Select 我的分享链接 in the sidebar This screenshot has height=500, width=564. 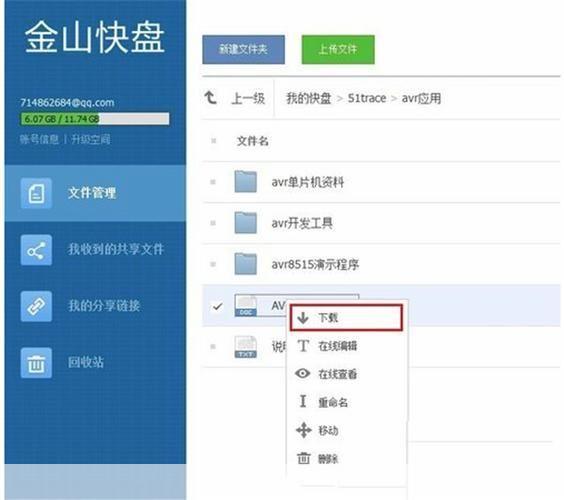coord(95,306)
